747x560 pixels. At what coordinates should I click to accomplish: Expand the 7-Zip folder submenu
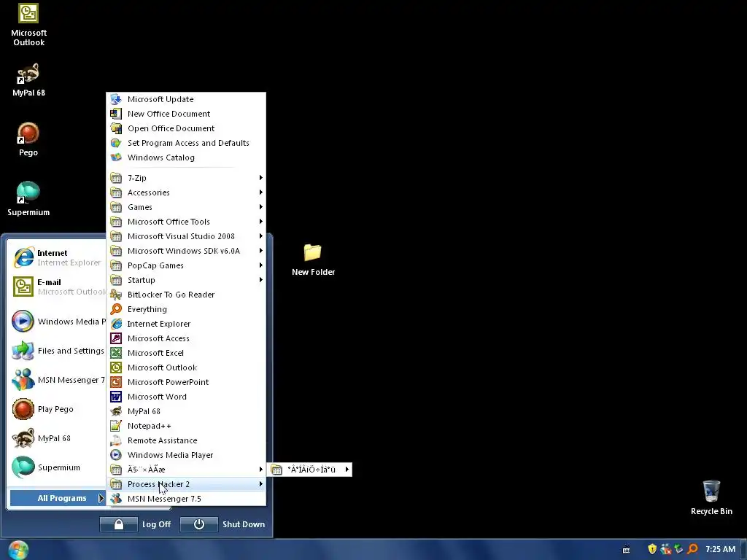186,178
